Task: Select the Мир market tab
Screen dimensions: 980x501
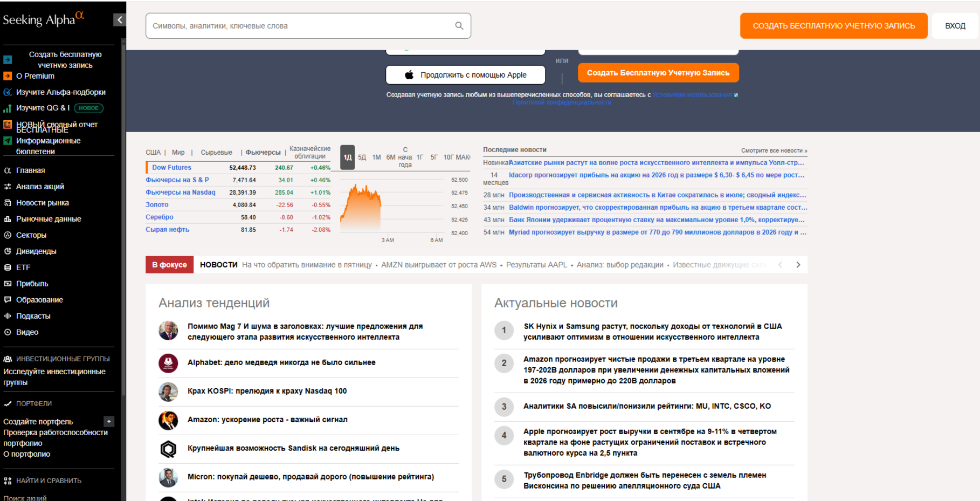Action: (x=178, y=153)
